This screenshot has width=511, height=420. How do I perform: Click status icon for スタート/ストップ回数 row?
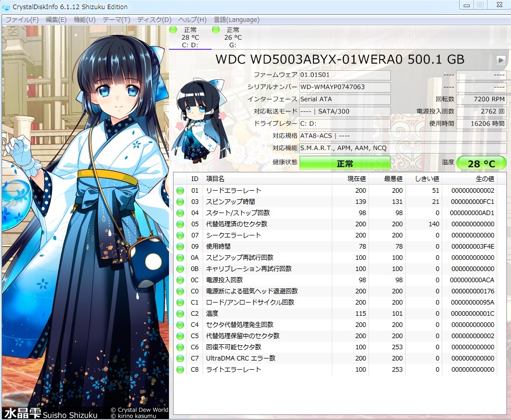point(180,213)
